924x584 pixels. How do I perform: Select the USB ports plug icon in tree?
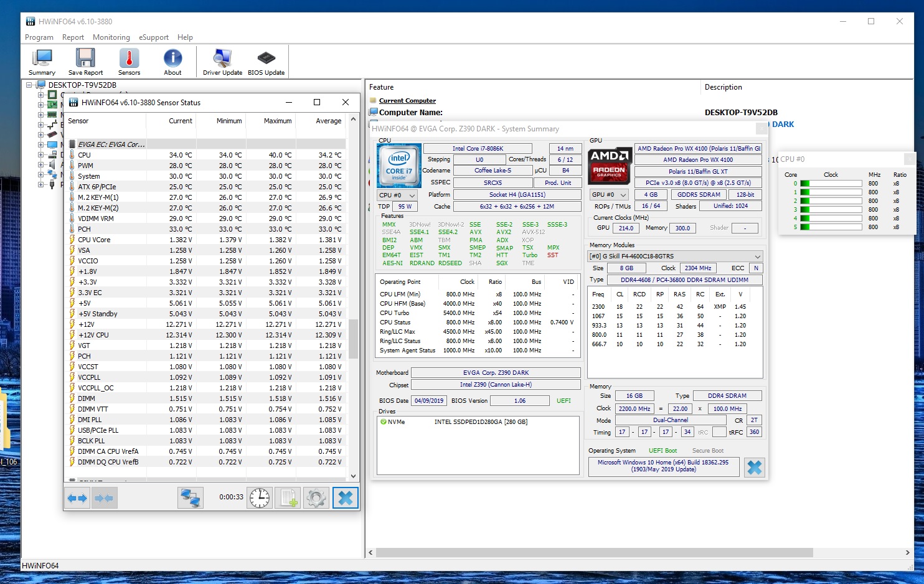(52, 184)
